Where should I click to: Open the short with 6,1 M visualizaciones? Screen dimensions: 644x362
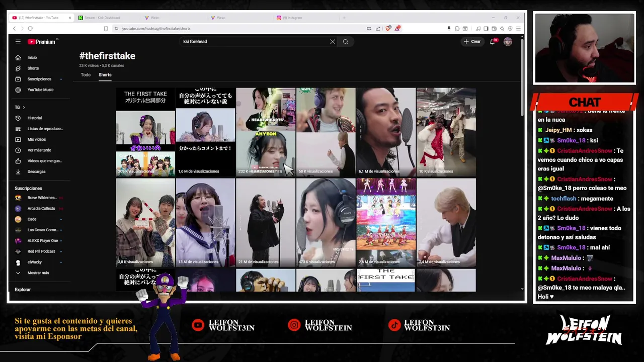pos(386,132)
